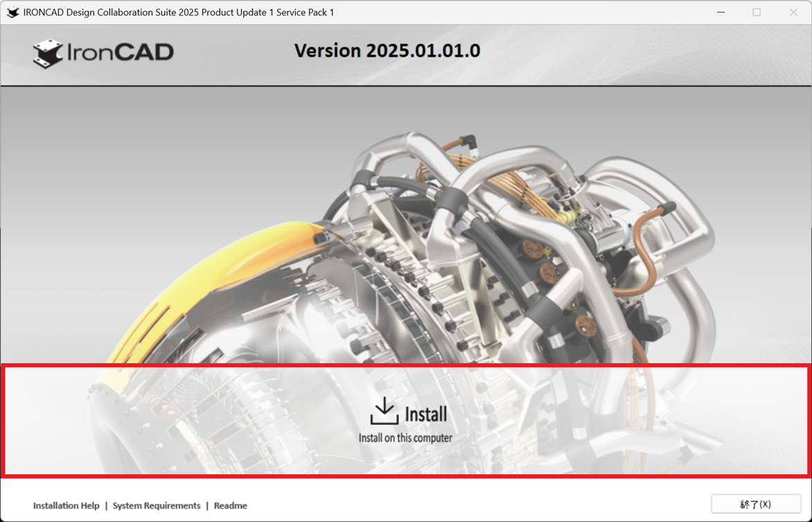Click the separator between System Requirements and Readme
The width and height of the screenshot is (812, 522).
pos(207,505)
